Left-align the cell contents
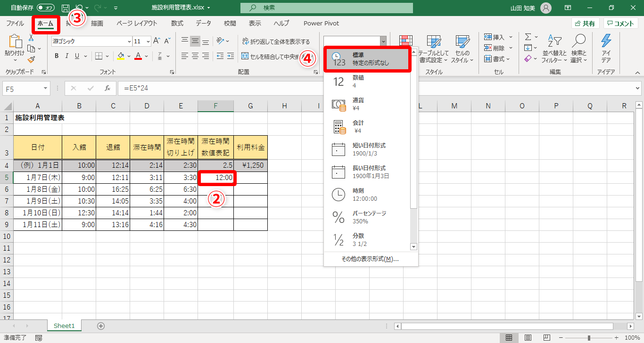Screen dimensions: 644x343 pyautogui.click(x=185, y=56)
